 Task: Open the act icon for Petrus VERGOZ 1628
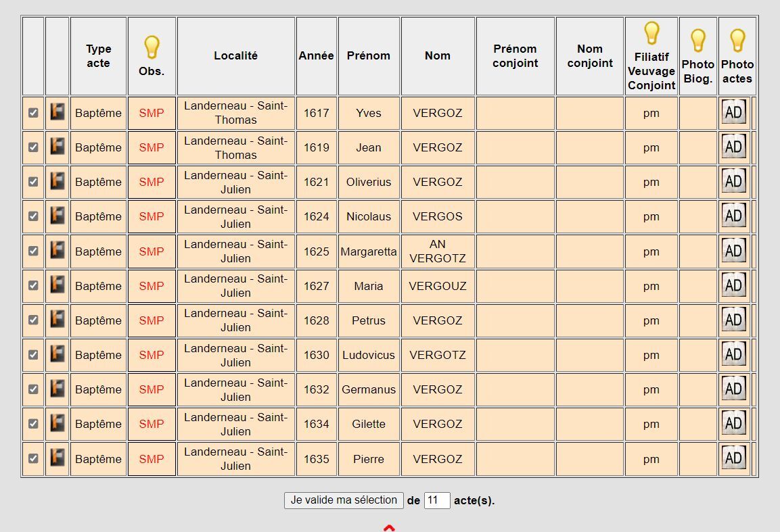point(58,319)
